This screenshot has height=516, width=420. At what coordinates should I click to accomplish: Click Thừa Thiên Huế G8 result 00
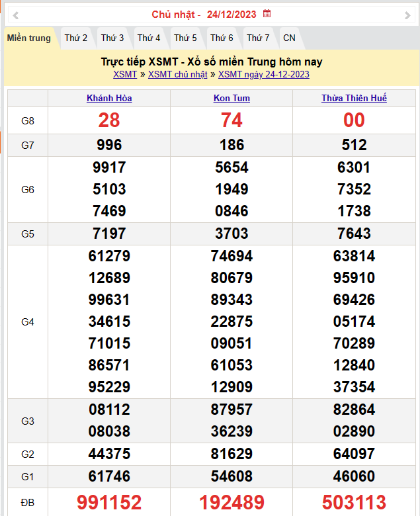(355, 120)
